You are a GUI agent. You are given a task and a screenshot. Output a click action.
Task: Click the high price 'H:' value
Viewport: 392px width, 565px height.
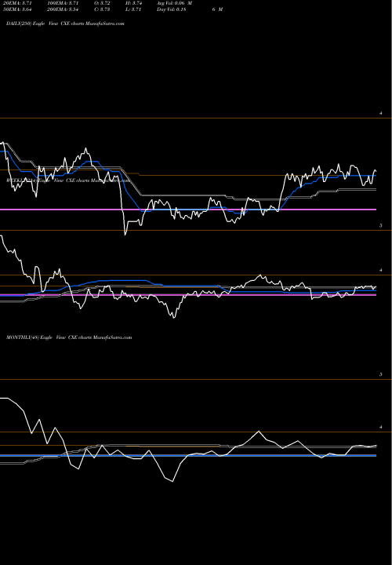(133, 3)
